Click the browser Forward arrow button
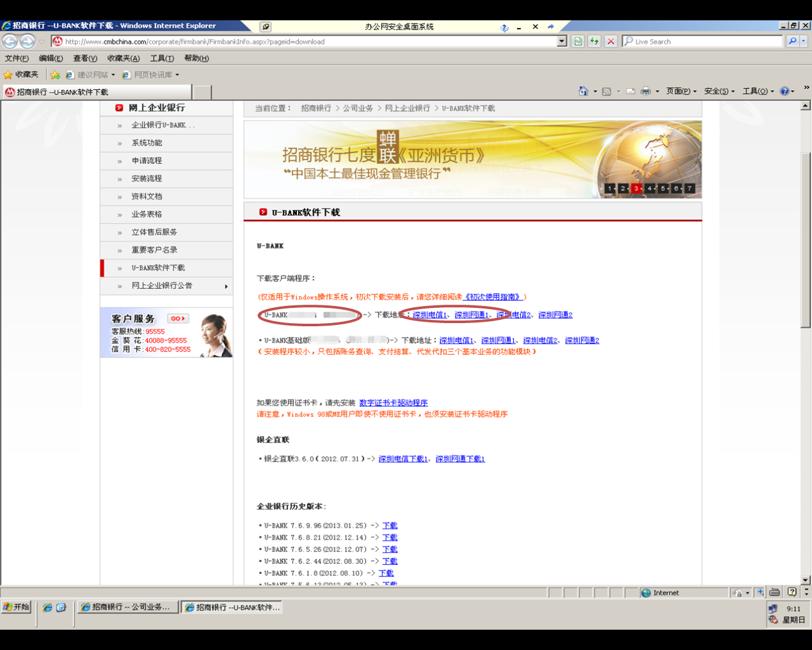812x650 pixels. (27, 41)
